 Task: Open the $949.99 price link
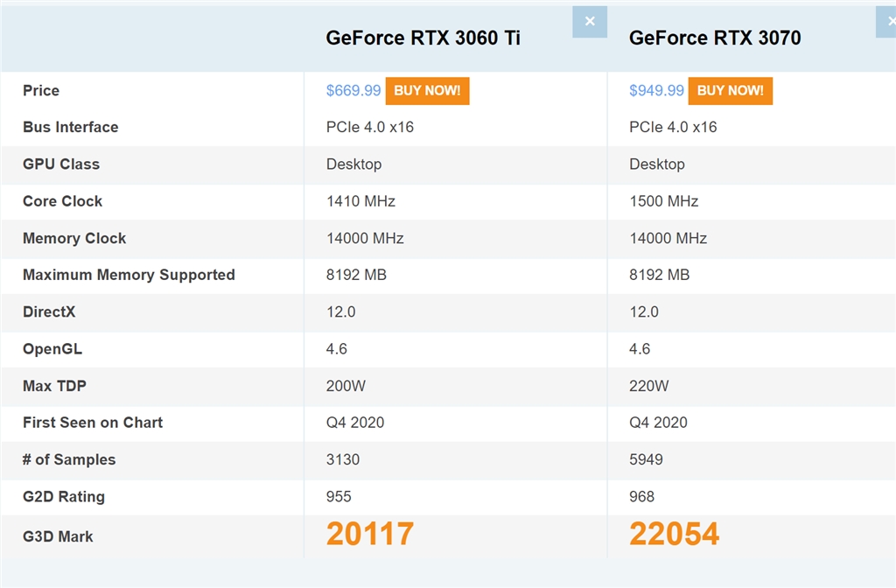coord(656,90)
